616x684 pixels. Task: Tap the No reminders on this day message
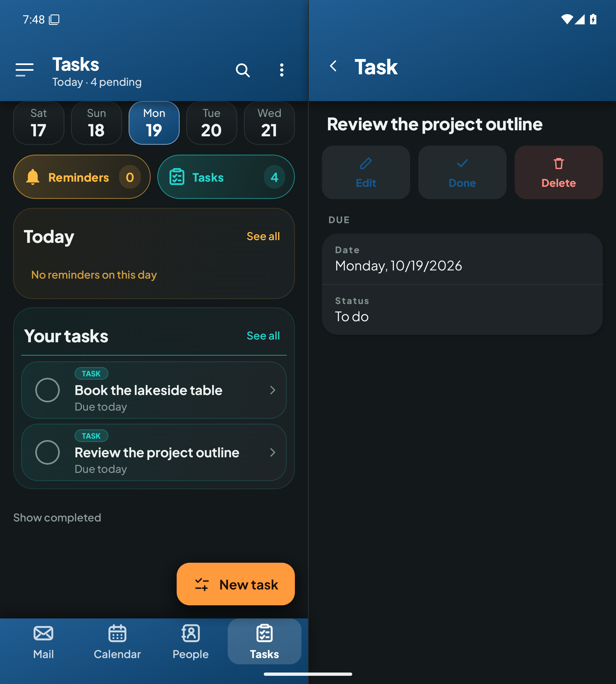[94, 275]
